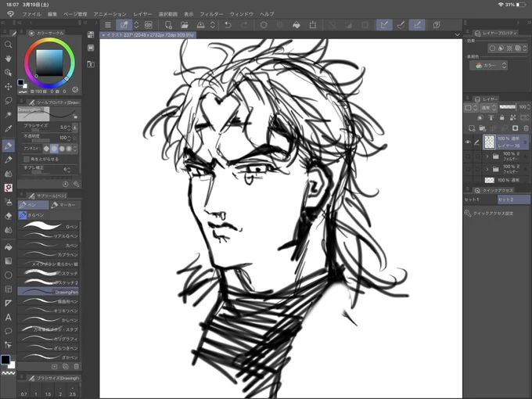Screen dimensions: 532x399
Task: Switch to the マーカー sub tool group
Action: click(x=65, y=205)
